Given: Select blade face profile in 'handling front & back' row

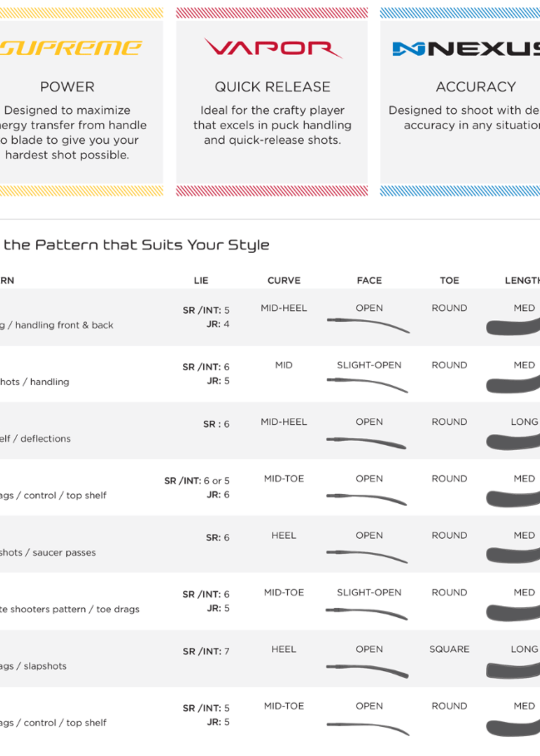Looking at the screenshot, I should point(368,325).
